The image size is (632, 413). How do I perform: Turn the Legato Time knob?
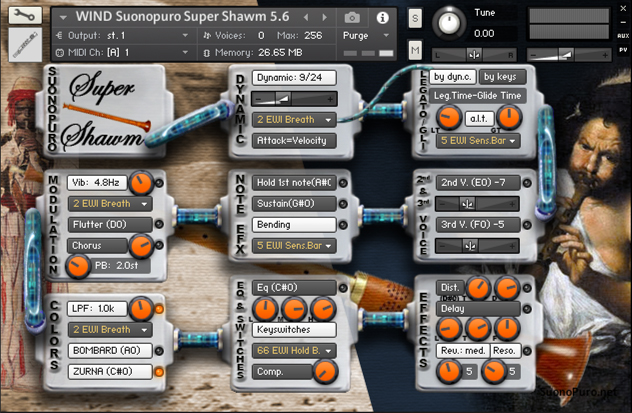[x=449, y=118]
